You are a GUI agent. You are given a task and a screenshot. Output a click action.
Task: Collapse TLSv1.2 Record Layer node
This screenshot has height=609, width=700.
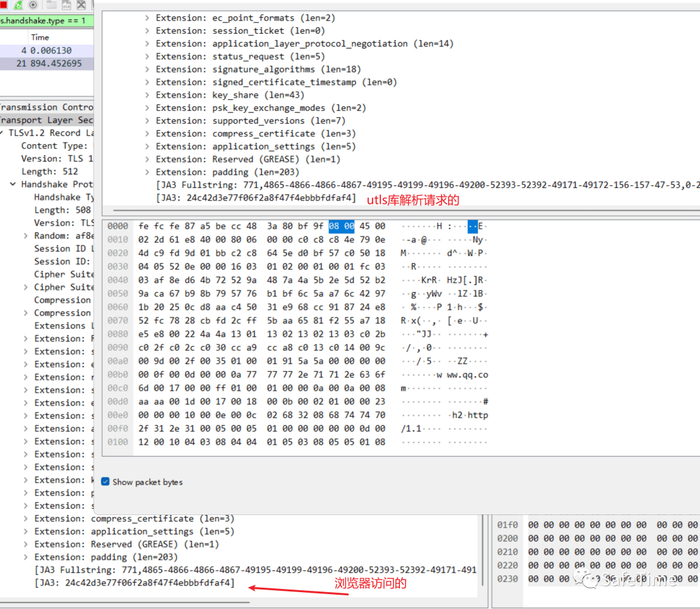(2, 133)
